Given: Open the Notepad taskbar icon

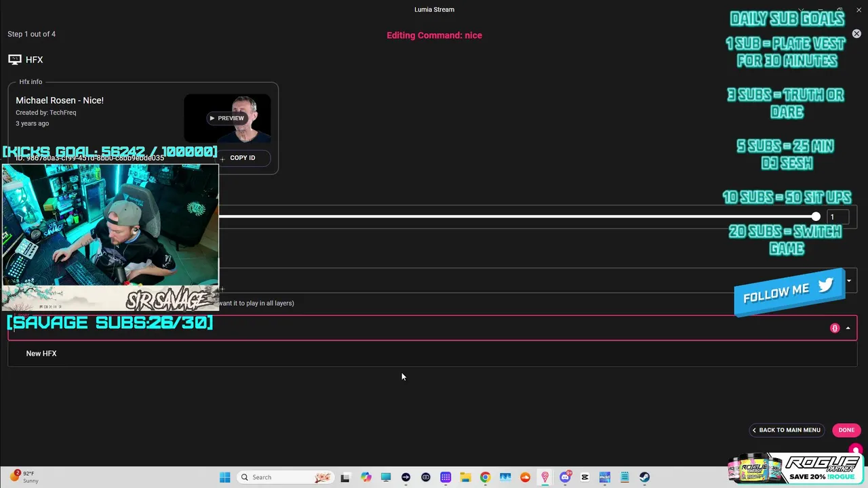Looking at the screenshot, I should point(625,477).
